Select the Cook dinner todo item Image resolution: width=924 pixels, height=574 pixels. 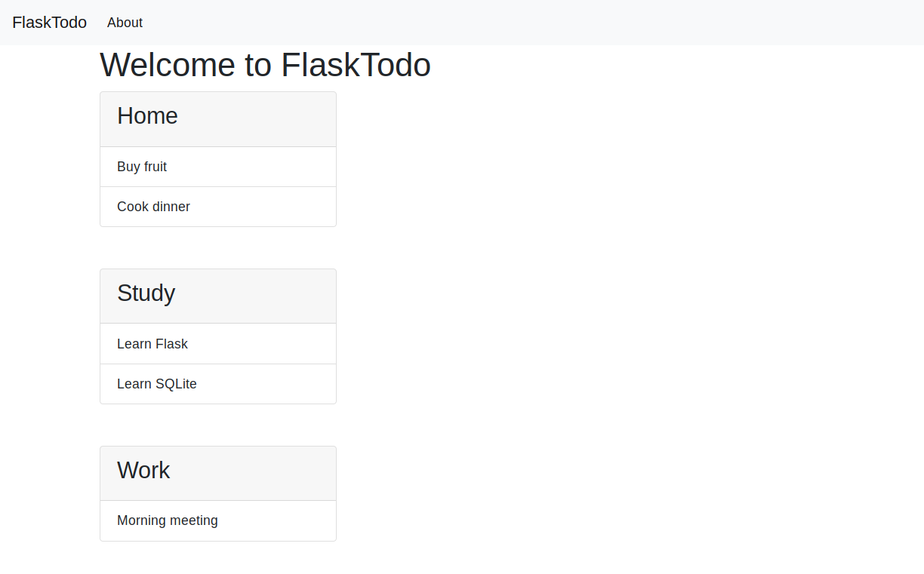click(218, 207)
